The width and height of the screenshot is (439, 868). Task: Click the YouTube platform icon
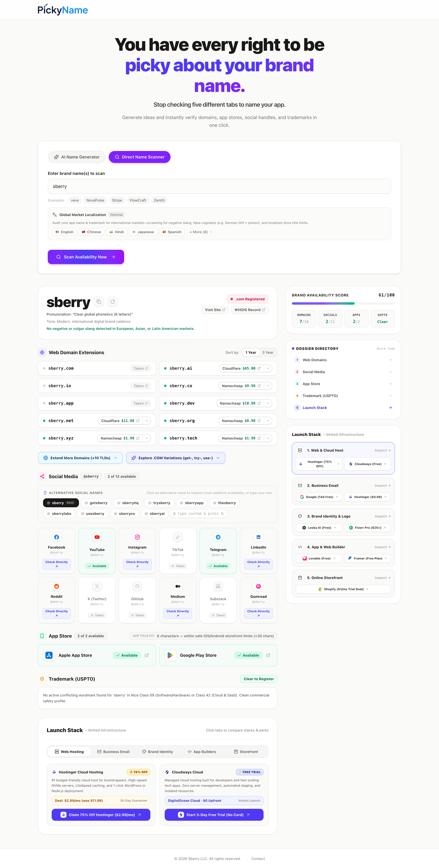(x=97, y=537)
